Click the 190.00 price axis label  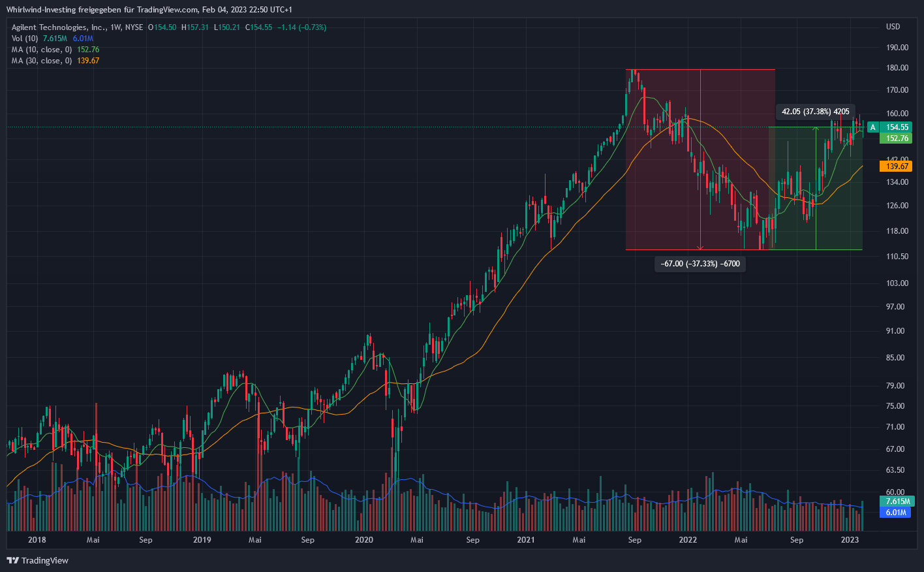pos(897,48)
